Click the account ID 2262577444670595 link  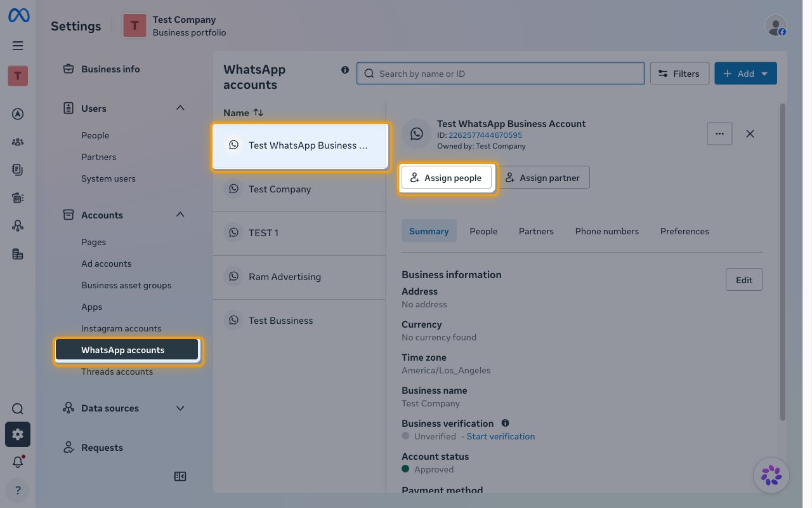click(485, 135)
